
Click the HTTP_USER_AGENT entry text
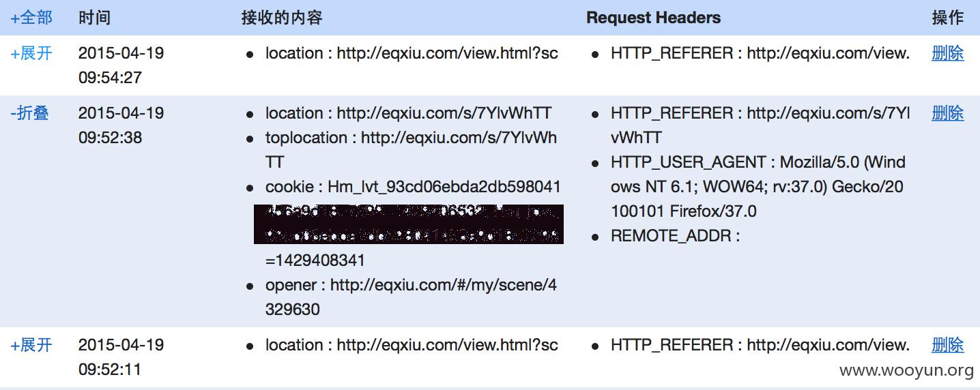coord(758,187)
